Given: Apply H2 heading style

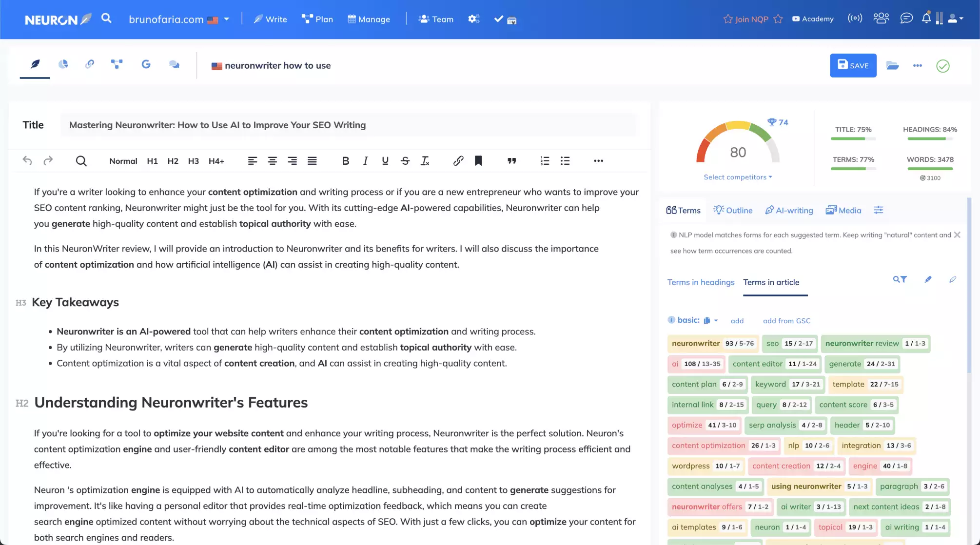Looking at the screenshot, I should (173, 161).
